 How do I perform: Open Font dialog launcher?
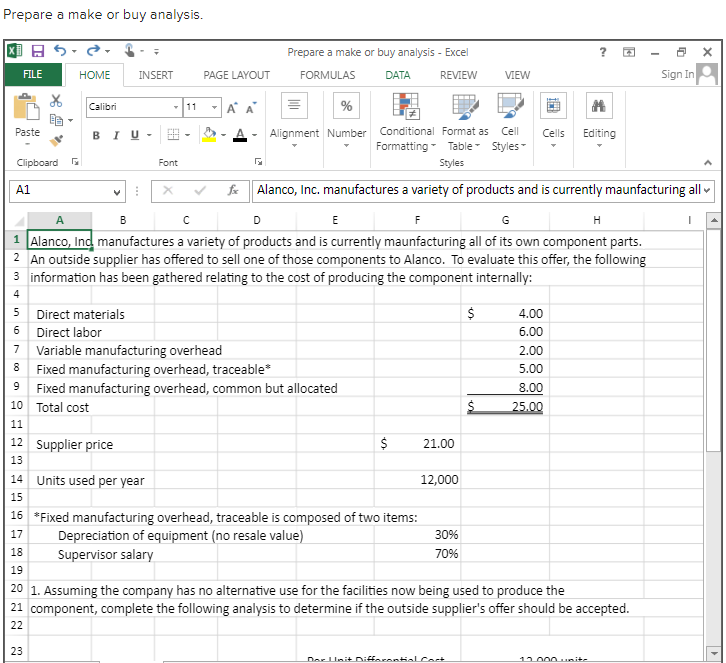258,162
